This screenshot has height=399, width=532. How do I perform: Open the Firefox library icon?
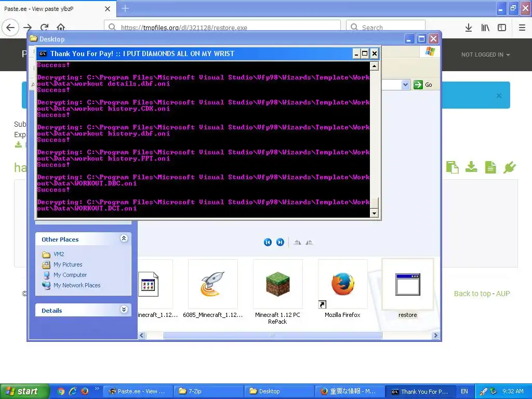tap(485, 28)
